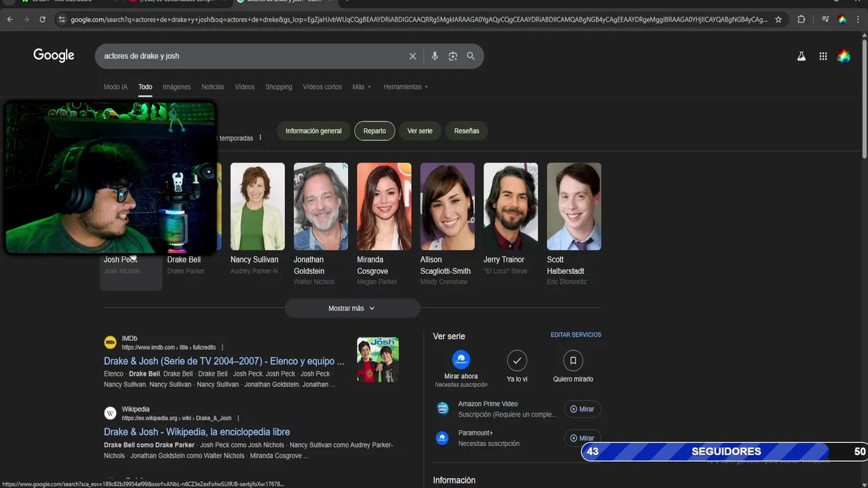
Task: Open the IMDb Drake & Josh cast result
Action: point(224,361)
